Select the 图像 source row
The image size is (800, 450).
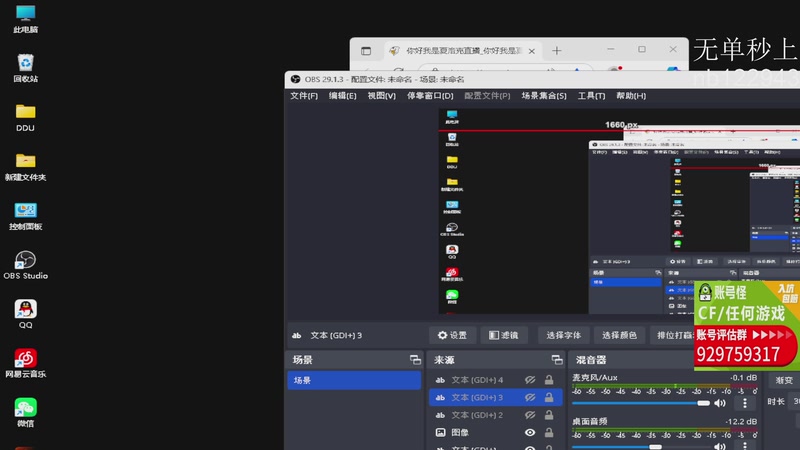pyautogui.click(x=495, y=432)
